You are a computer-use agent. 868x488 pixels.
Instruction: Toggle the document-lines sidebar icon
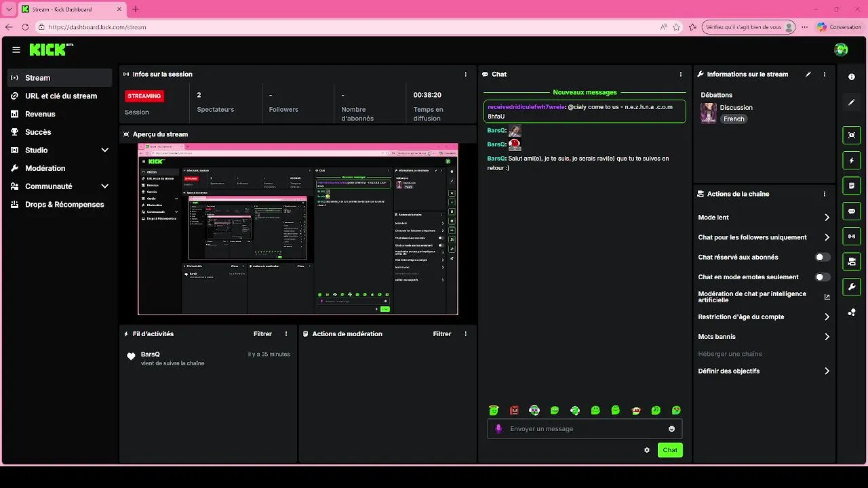click(852, 186)
